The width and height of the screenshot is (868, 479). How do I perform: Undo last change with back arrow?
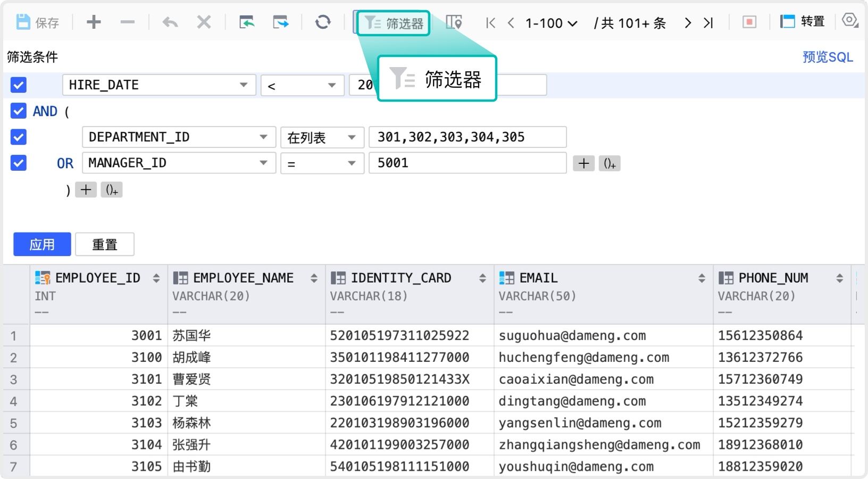[170, 22]
